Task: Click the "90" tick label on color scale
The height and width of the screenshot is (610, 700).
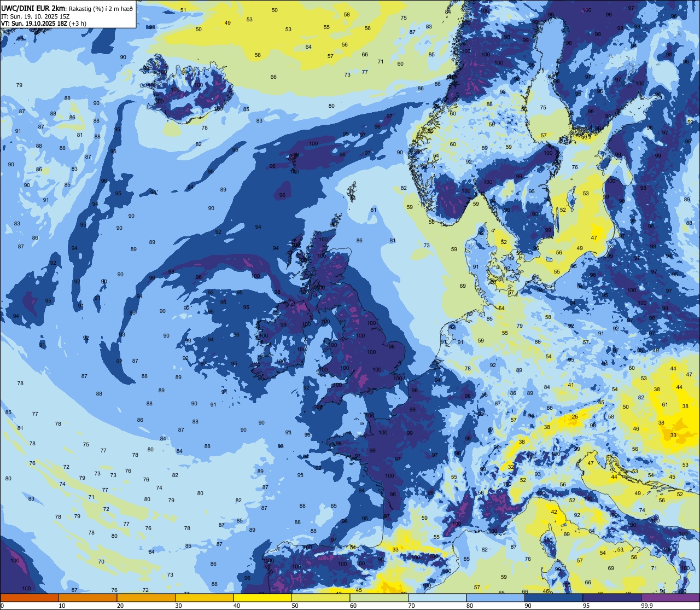Action: (x=528, y=606)
